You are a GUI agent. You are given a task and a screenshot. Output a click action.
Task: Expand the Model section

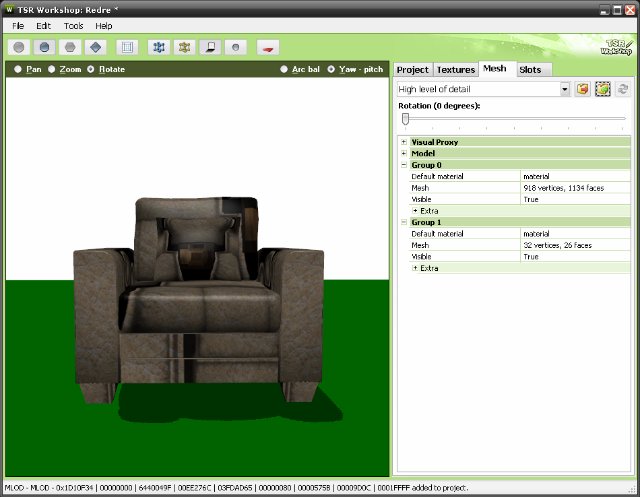coord(404,153)
